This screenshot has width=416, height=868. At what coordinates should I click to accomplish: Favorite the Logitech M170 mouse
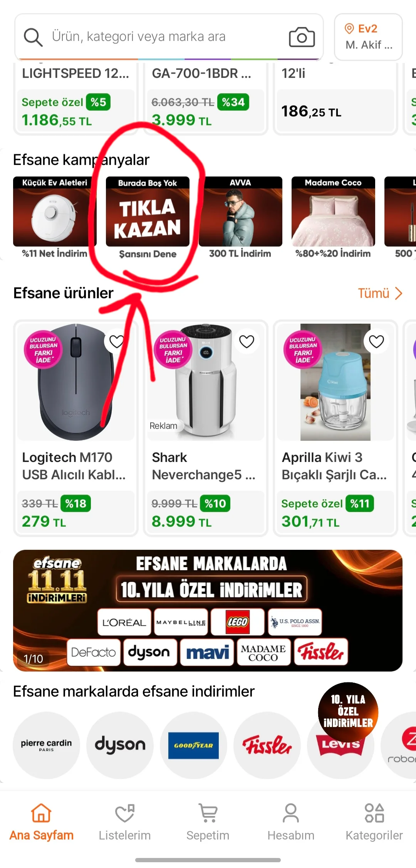pos(117,341)
